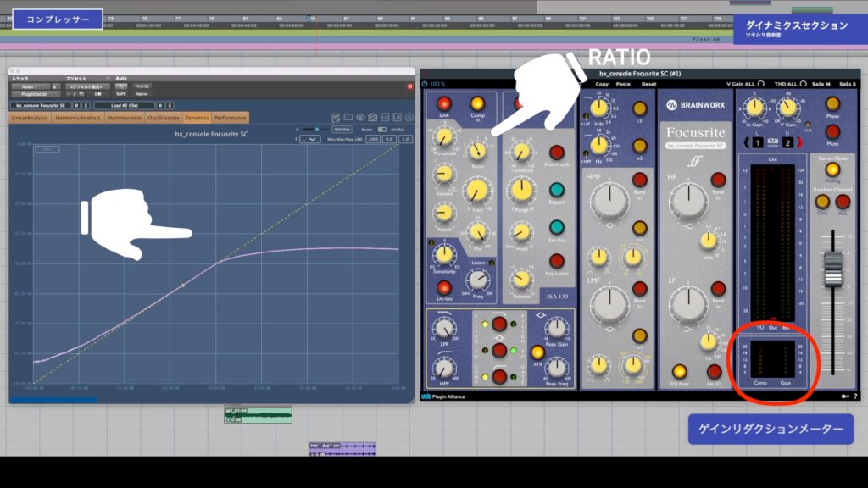Click the LPF filter knob
Viewport: 868px width, 488px height.
click(444, 329)
